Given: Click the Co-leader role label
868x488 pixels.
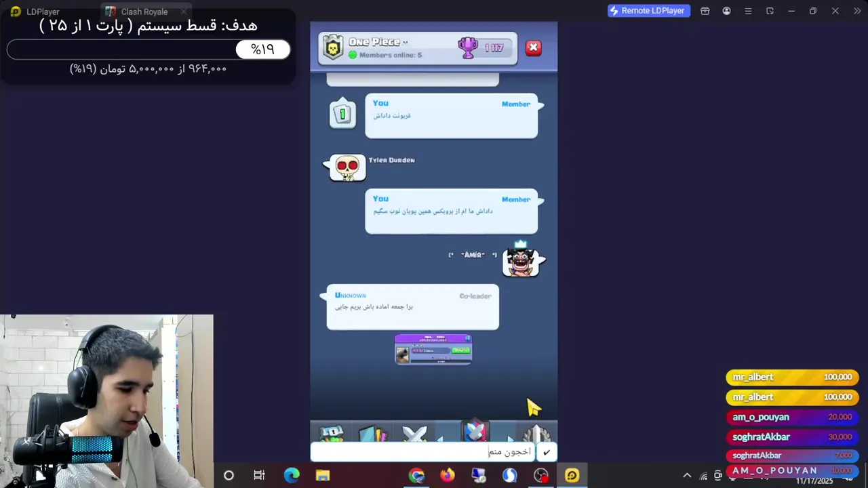Looking at the screenshot, I should [475, 296].
